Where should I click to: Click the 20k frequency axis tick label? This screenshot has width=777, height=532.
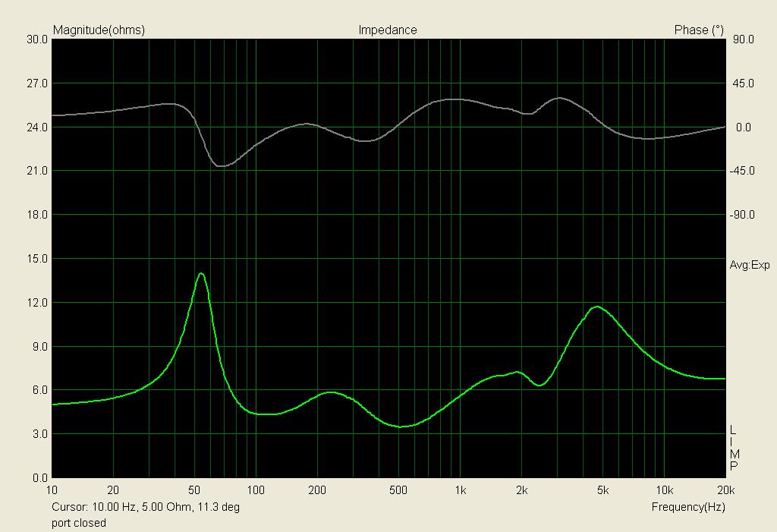(x=726, y=490)
